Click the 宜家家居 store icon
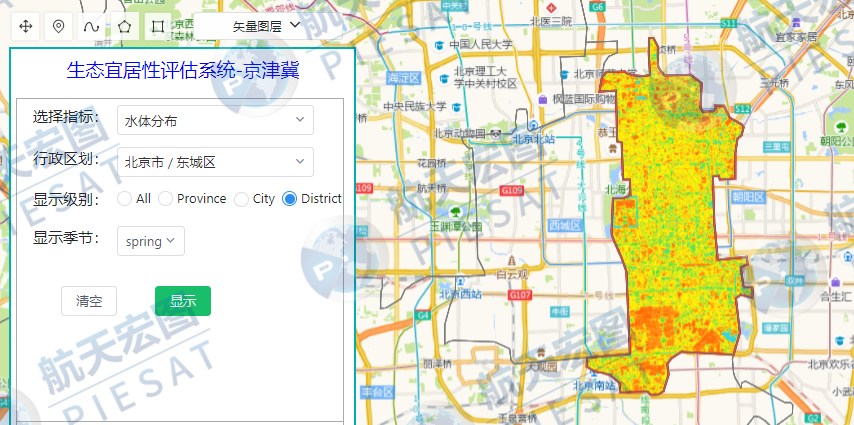The height and width of the screenshot is (425, 854). point(797,23)
